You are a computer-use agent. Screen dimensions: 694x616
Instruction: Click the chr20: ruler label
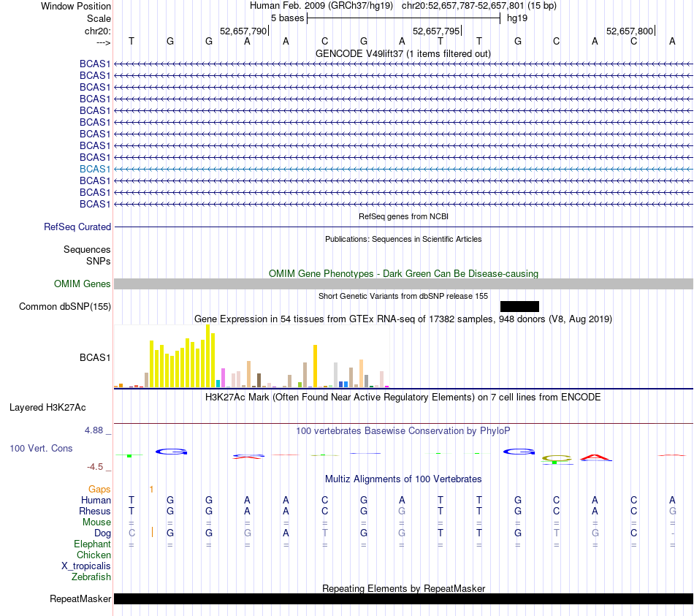97,31
